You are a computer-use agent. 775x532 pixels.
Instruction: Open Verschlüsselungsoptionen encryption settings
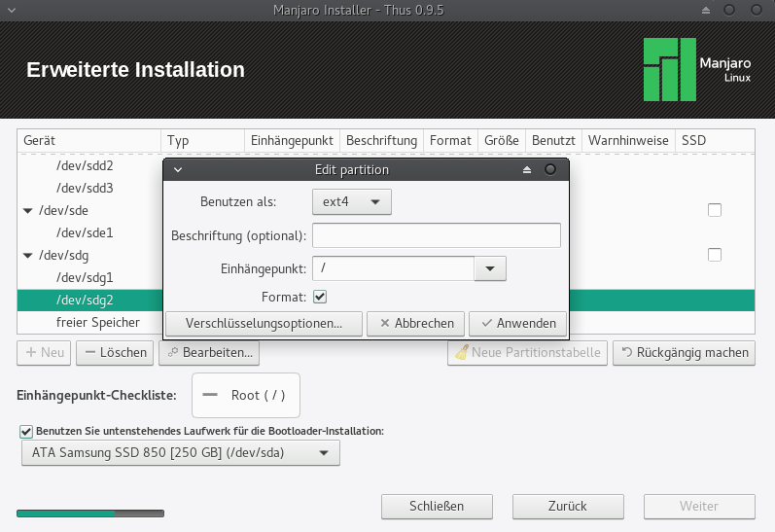[264, 323]
